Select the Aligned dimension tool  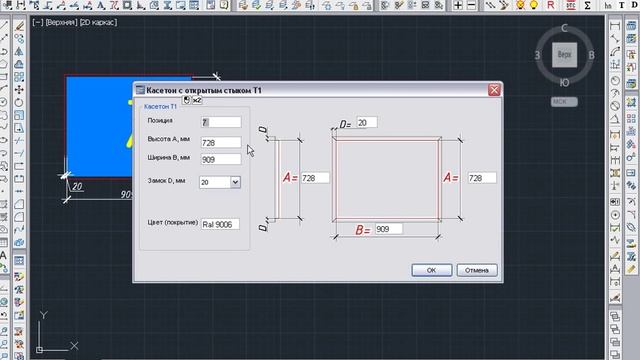[615, 39]
